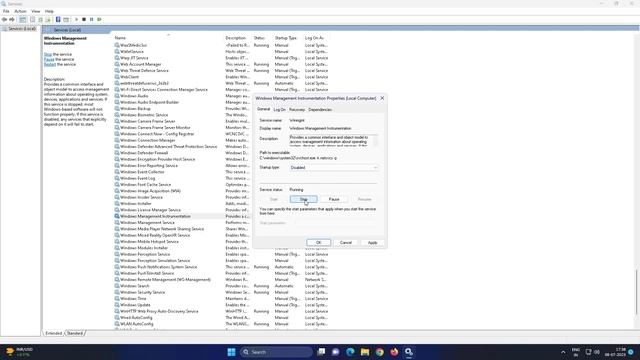Click Cancel in the Properties dialog
The height and width of the screenshot is (360, 640).
pyautogui.click(x=346, y=242)
